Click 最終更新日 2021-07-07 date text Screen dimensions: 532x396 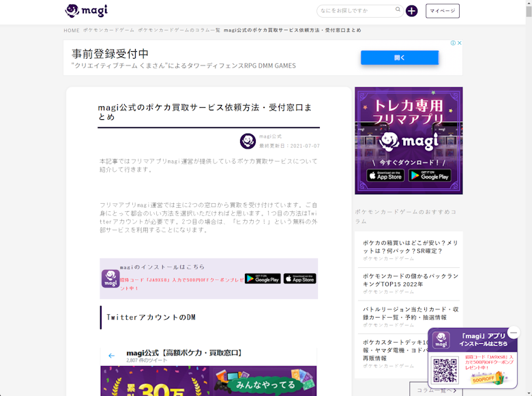[289, 146]
